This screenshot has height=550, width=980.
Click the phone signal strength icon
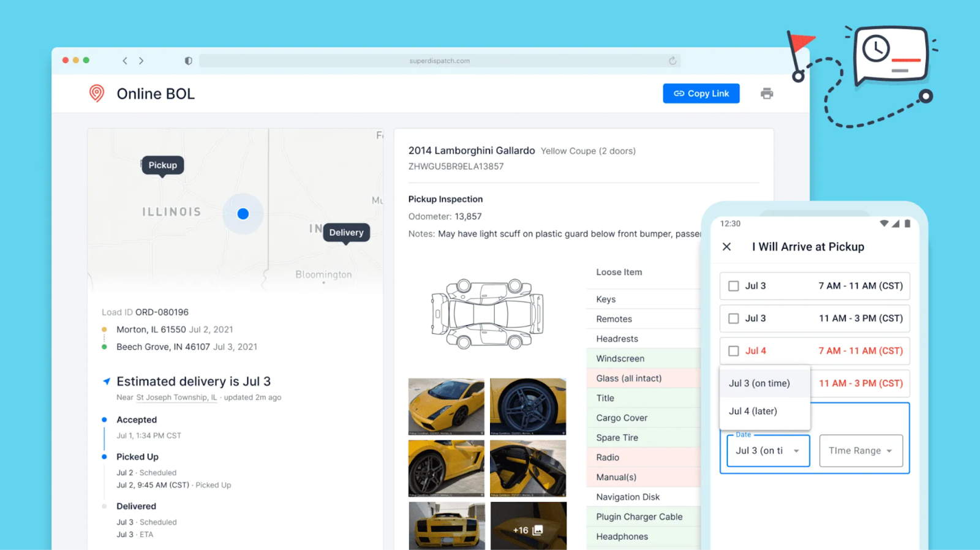tap(895, 224)
